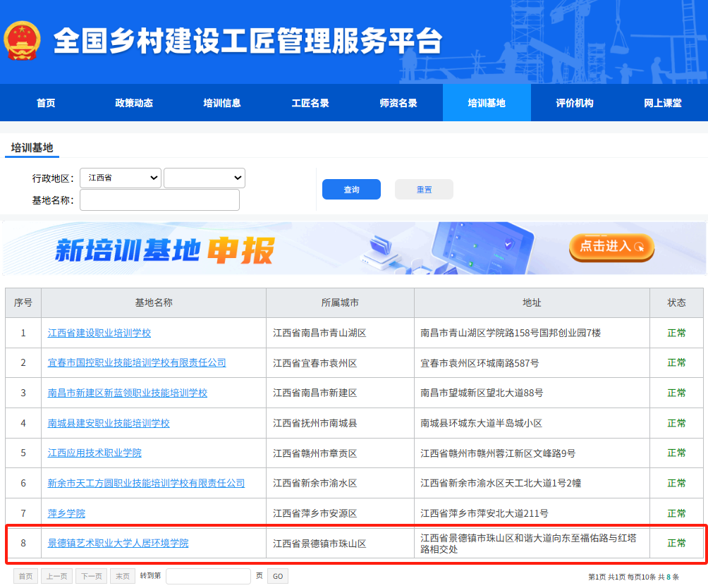Click the 末页 last page button
708x588 pixels.
tap(122, 576)
